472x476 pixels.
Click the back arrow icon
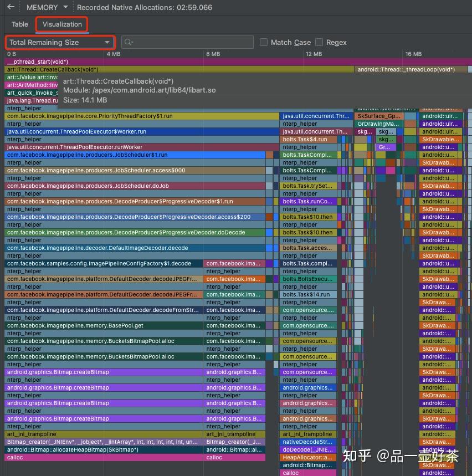[11, 7]
